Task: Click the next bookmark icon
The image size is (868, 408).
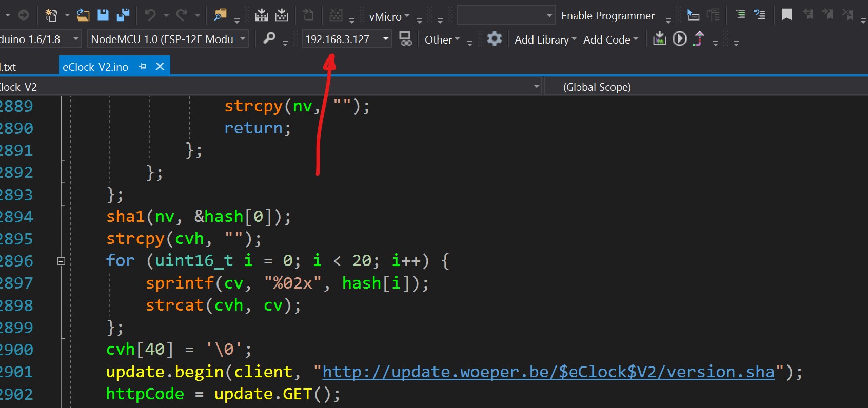Action: tap(827, 15)
